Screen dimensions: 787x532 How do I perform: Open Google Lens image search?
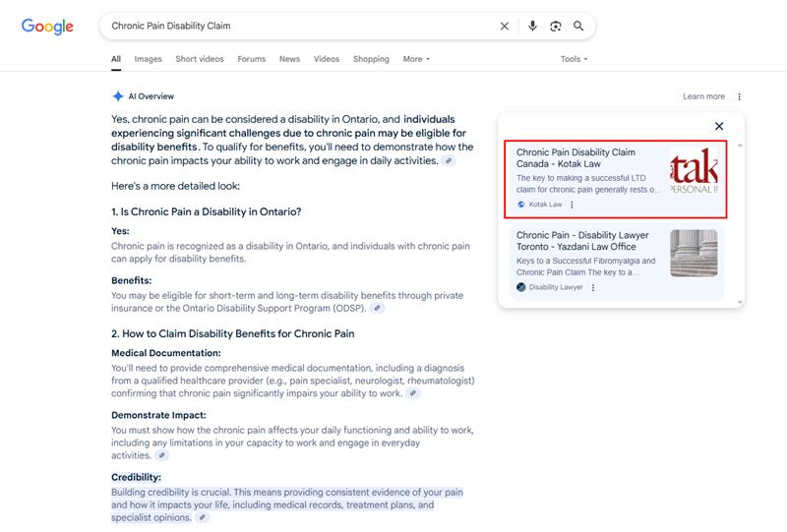556,27
